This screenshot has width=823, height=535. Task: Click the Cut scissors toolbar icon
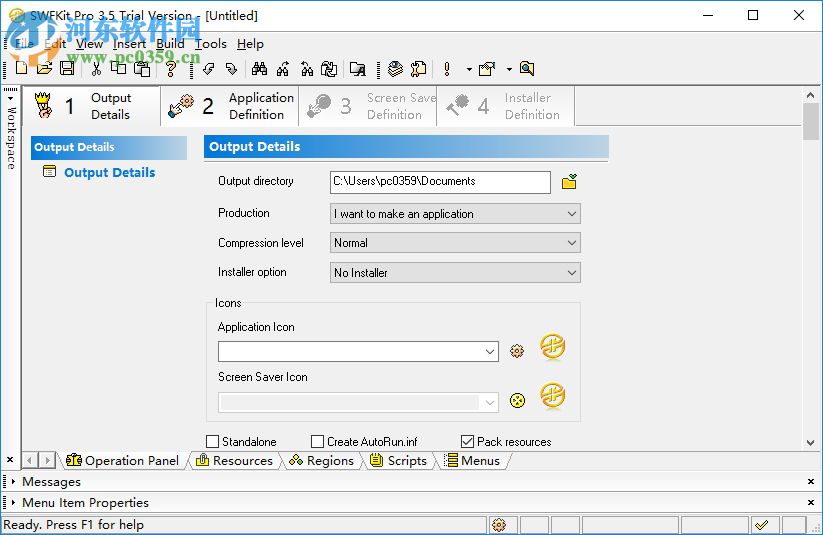[96, 69]
